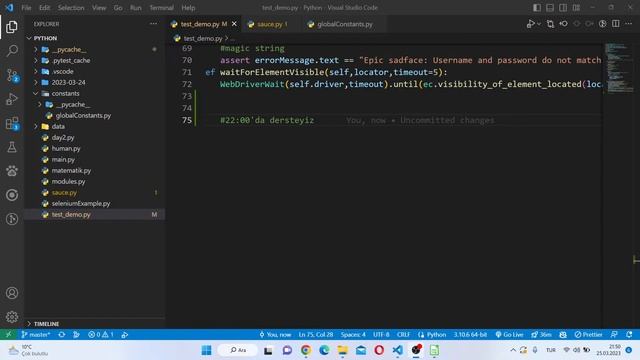Open the Run menu
The image size is (640, 360).
tap(136, 8)
